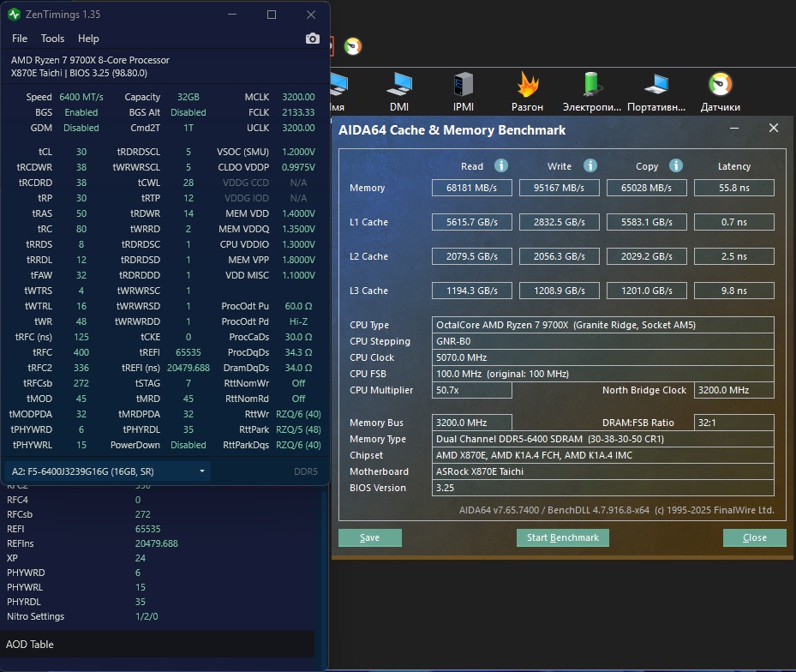Open the IPMI server icon
796x672 pixels.
pyautogui.click(x=463, y=92)
